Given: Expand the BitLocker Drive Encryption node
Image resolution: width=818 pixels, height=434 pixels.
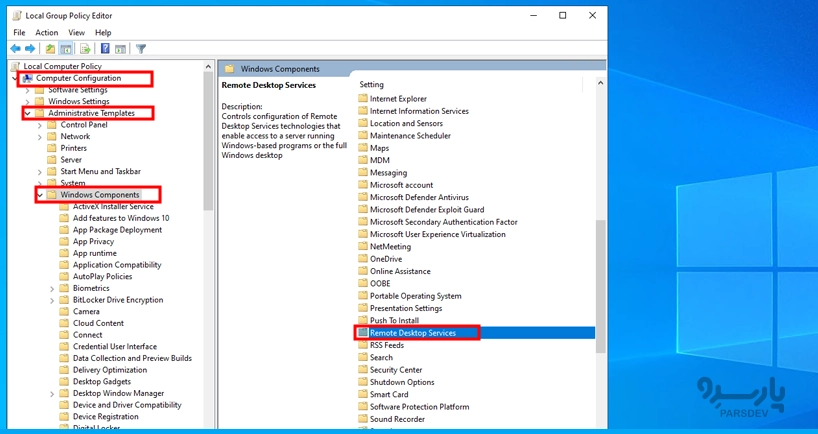Looking at the screenshot, I should 52,300.
